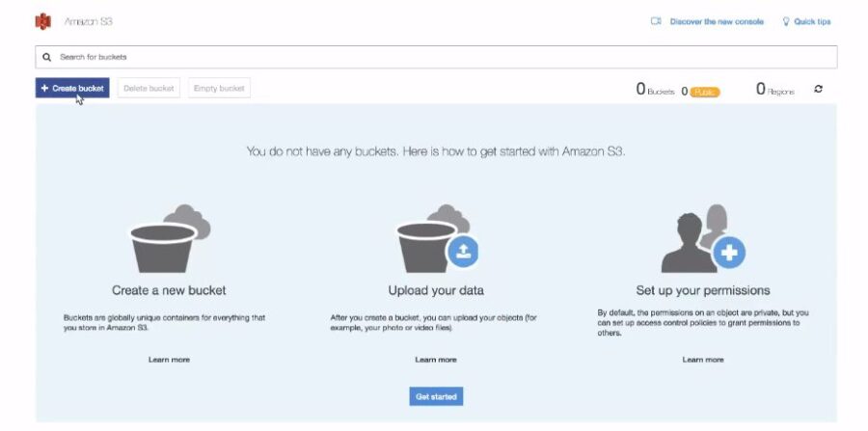
Task: Open the Quick tips link
Action: (812, 21)
